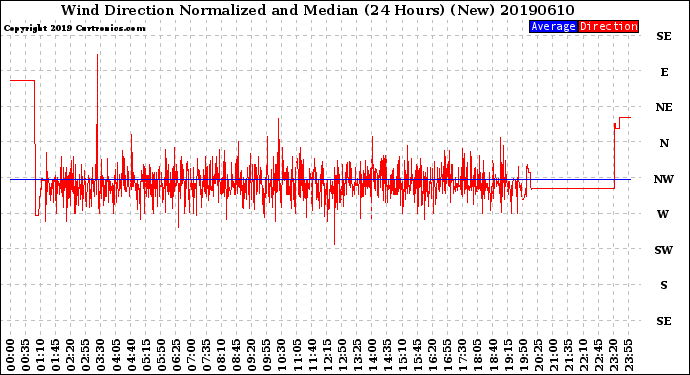Click the 15:45 time axis label
Image resolution: width=690 pixels, height=375 pixels.
[418, 355]
